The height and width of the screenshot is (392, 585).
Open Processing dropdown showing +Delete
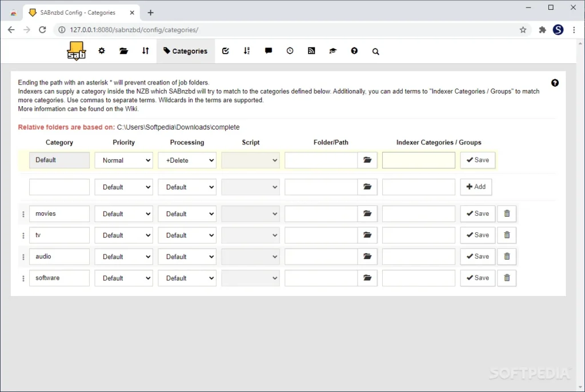click(187, 160)
